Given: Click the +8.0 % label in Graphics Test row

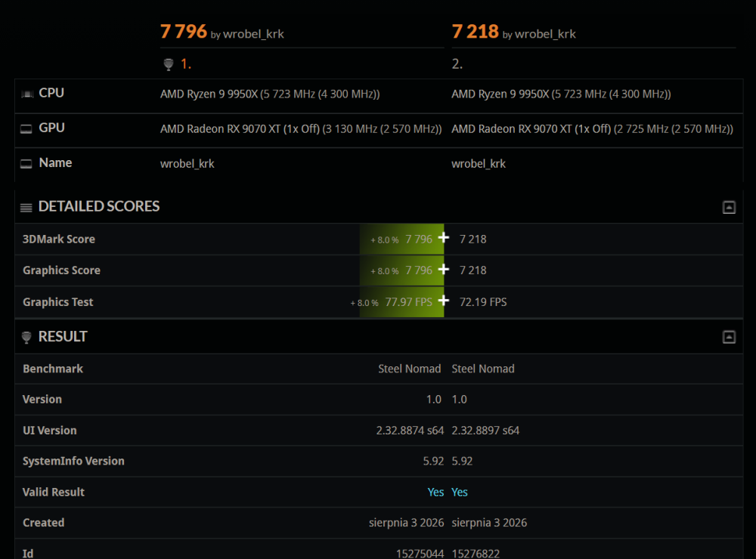Looking at the screenshot, I should [364, 303].
